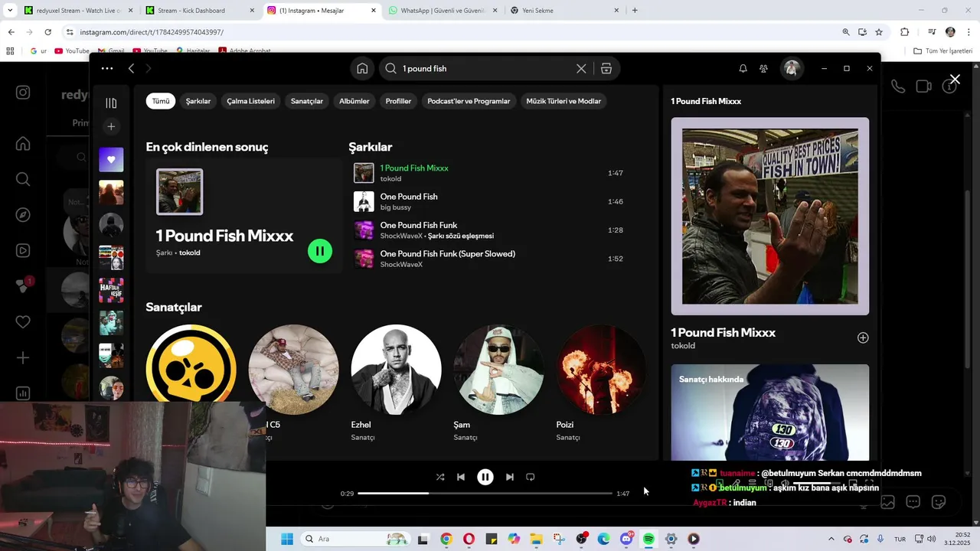980x551 pixels.
Task: Open 'tokold' link in top result
Action: (190, 253)
